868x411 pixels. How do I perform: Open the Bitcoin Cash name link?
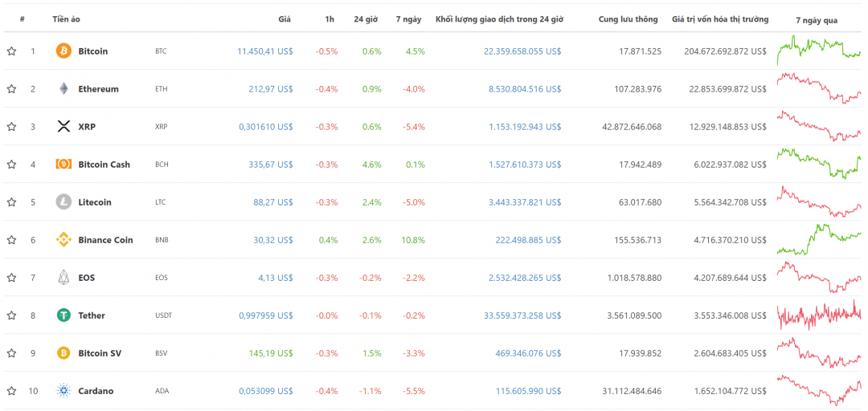click(x=104, y=165)
